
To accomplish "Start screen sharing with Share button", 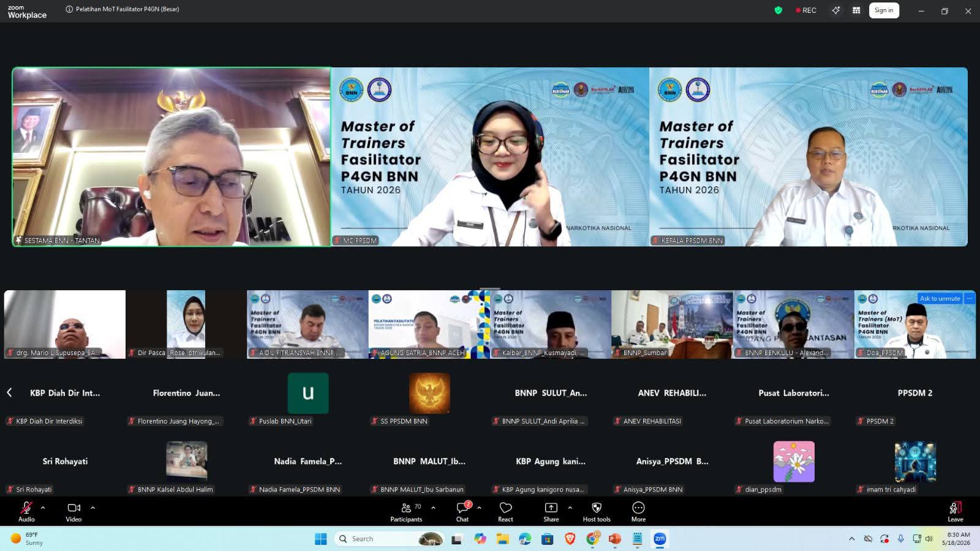I will click(551, 512).
